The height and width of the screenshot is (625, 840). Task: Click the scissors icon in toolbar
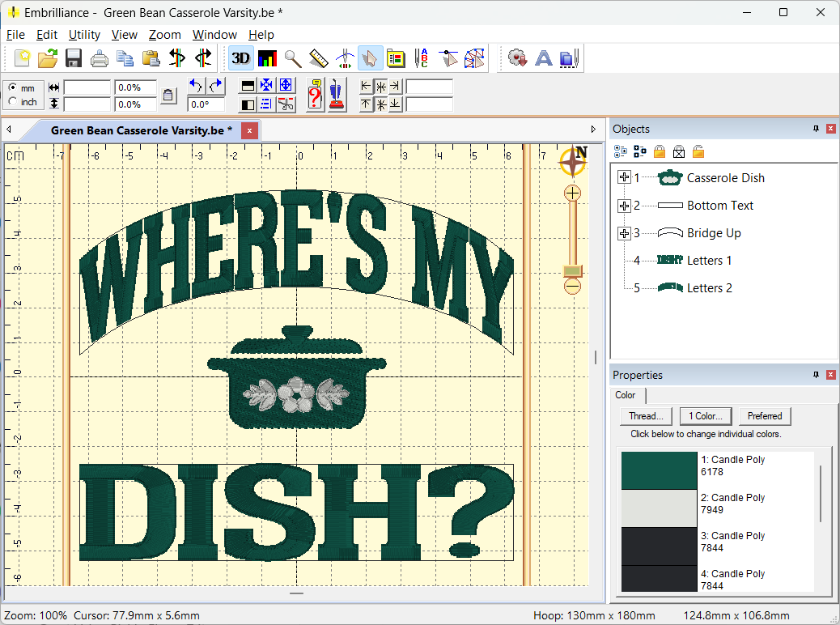click(x=286, y=104)
